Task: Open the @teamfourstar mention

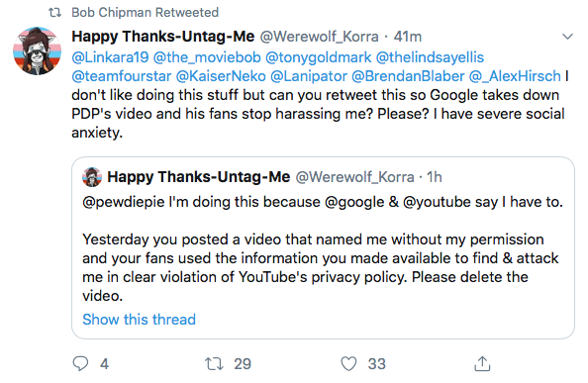Action: point(122,76)
